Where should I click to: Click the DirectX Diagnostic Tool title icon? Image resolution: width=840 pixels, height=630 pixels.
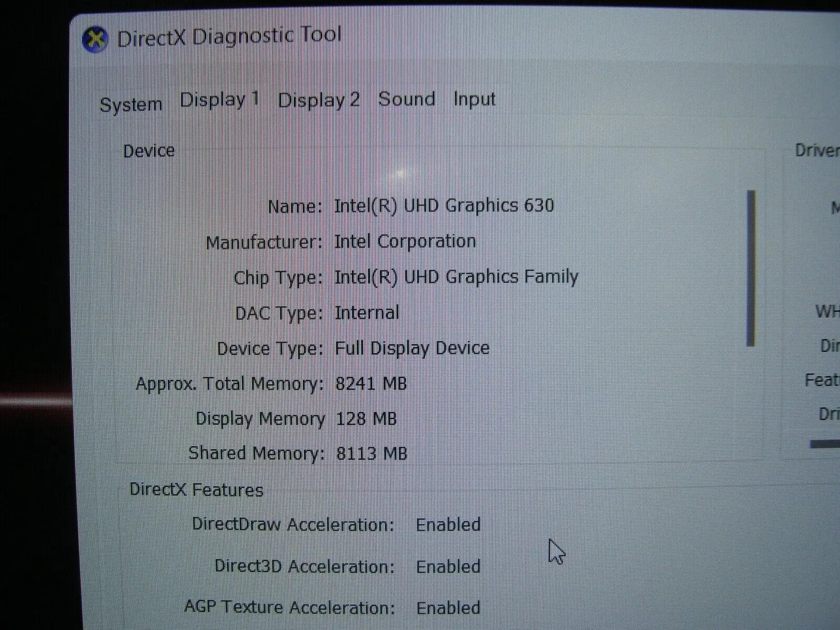tap(95, 40)
